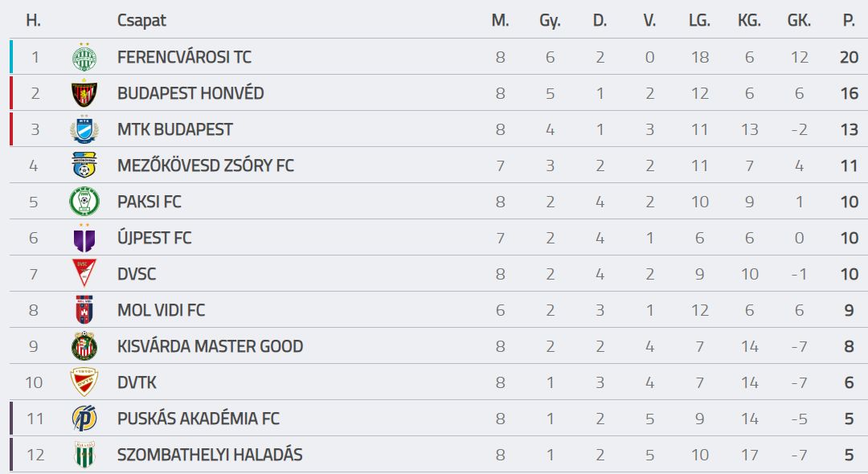Viewport: 868px width, 474px height.
Task: Select the SZOMBATHELYI HALADÁS team name
Action: click(x=210, y=455)
